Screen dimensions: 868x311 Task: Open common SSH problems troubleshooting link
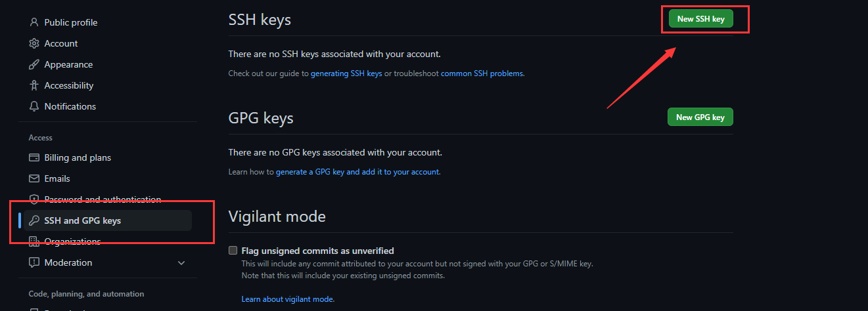pyautogui.click(x=482, y=73)
